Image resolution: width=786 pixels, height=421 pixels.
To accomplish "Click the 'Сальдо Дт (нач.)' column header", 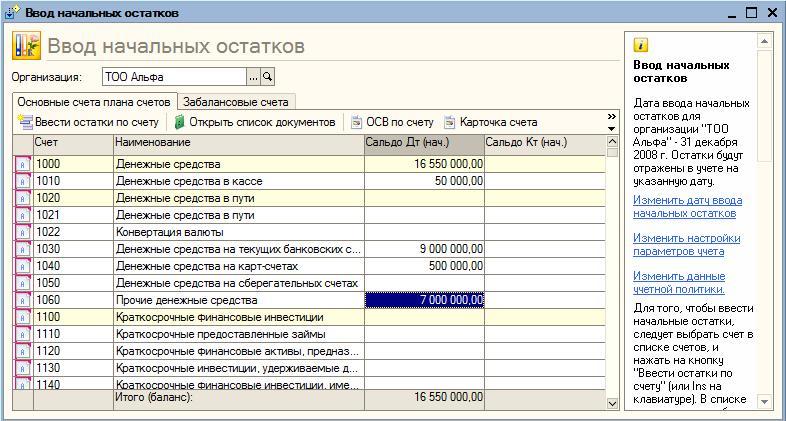I will coord(423,143).
